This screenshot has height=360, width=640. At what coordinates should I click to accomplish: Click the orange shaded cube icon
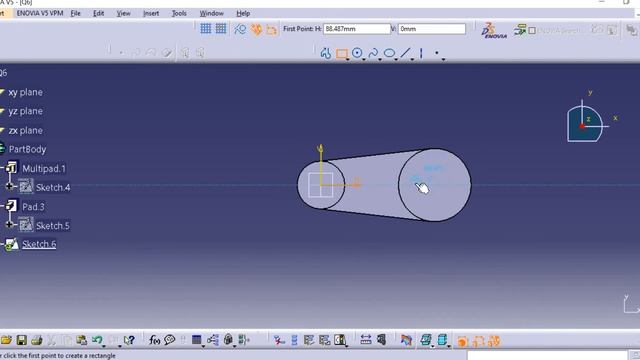pyautogui.click(x=462, y=341)
